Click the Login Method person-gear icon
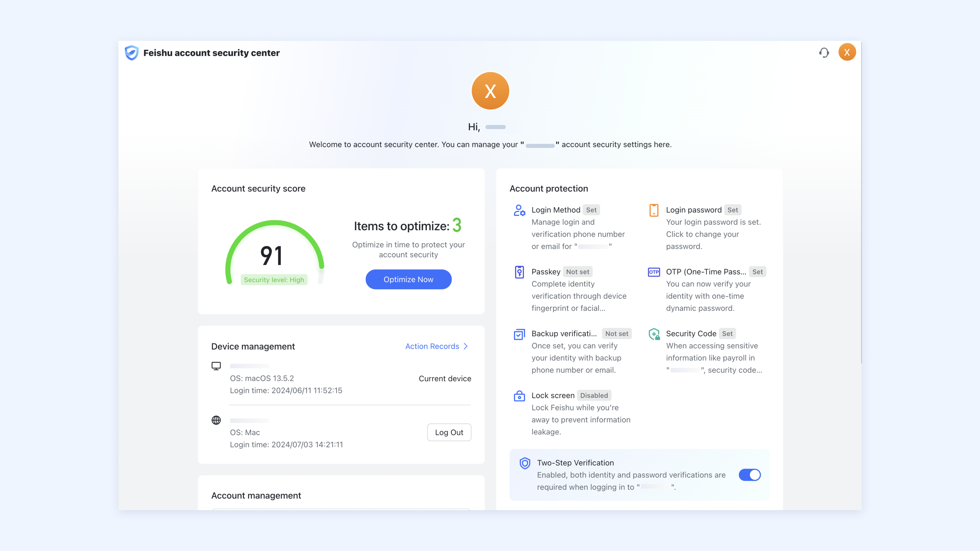Image resolution: width=980 pixels, height=551 pixels. [x=519, y=210]
